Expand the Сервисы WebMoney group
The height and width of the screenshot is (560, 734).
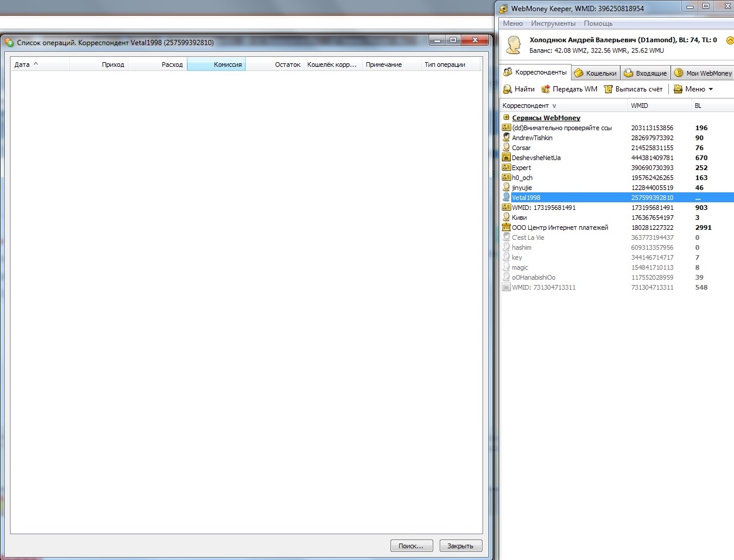[x=507, y=117]
